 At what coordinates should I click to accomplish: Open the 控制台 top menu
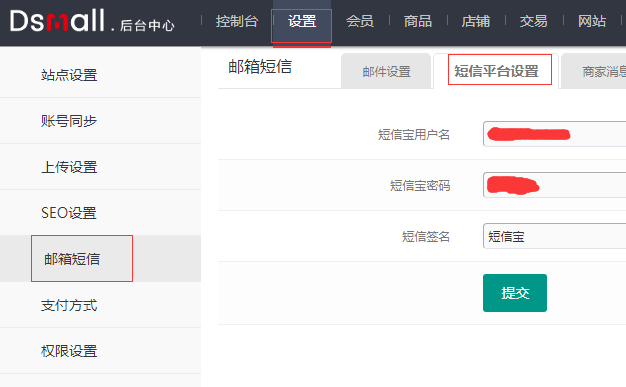(237, 21)
